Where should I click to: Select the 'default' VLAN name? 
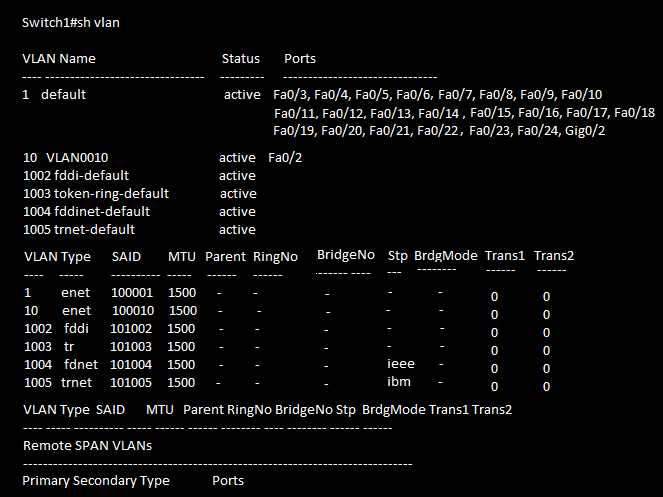pos(63,95)
